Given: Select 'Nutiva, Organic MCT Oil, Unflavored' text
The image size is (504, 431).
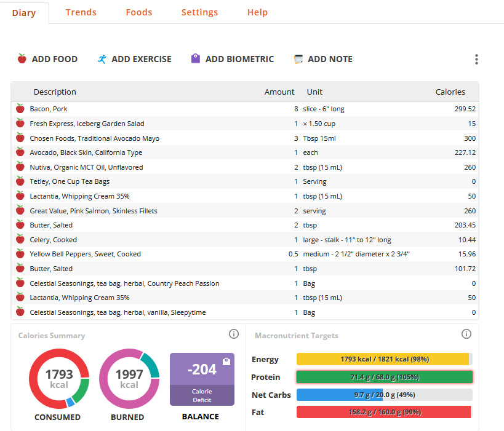Looking at the screenshot, I should pyautogui.click(x=87, y=167).
